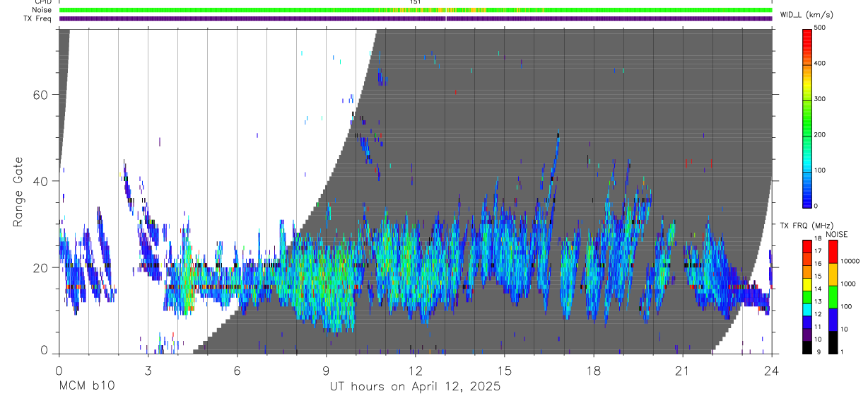Click the 3 hour tick label
Image resolution: width=868 pixels, height=401 pixels.
pos(148,371)
